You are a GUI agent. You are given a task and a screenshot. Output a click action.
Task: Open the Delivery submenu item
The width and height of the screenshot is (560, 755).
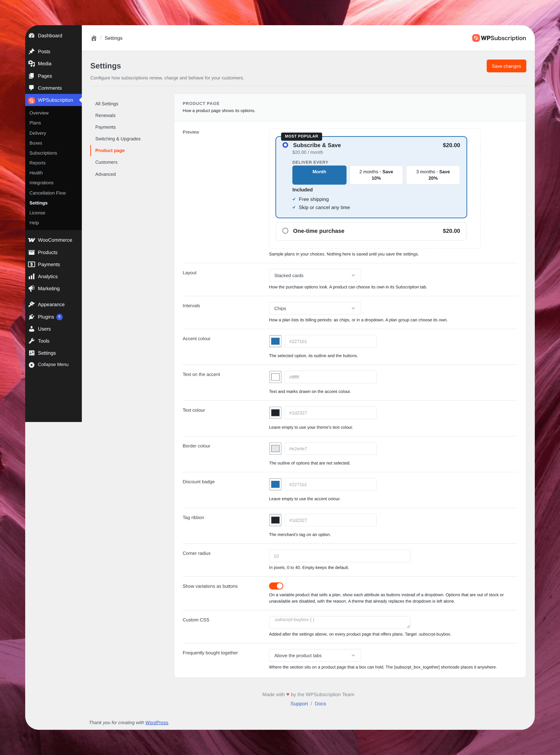click(38, 133)
